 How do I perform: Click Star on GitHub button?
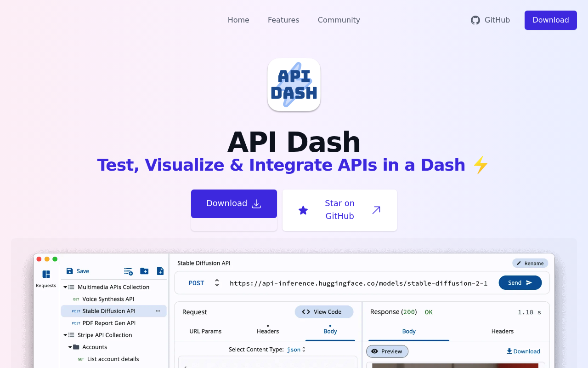[339, 210]
